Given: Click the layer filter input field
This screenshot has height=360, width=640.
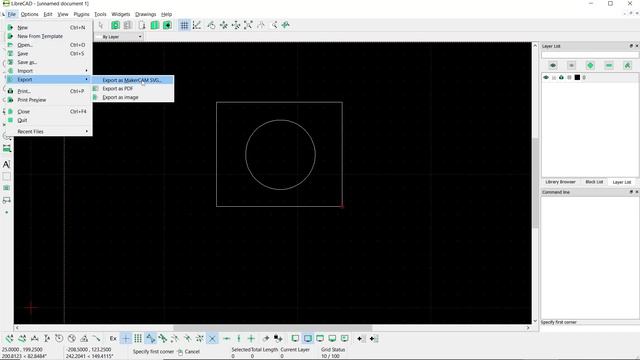Looking at the screenshot, I should (x=590, y=55).
